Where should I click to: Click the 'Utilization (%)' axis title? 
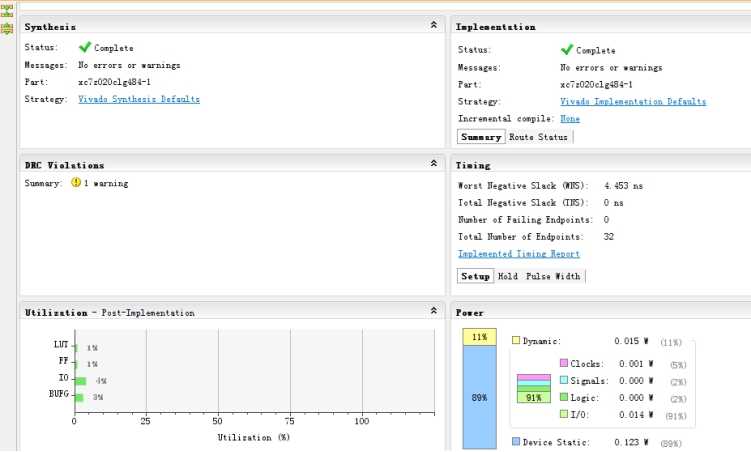point(253,437)
